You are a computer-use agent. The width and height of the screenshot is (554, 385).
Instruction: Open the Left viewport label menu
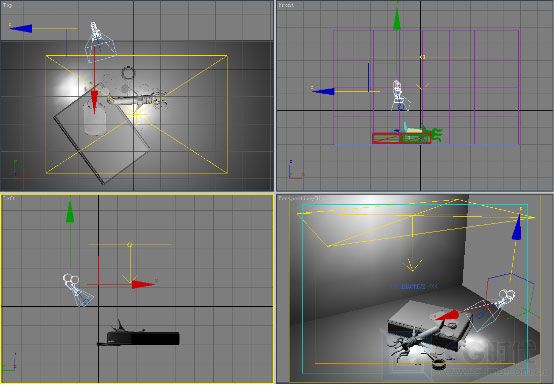tap(9, 198)
